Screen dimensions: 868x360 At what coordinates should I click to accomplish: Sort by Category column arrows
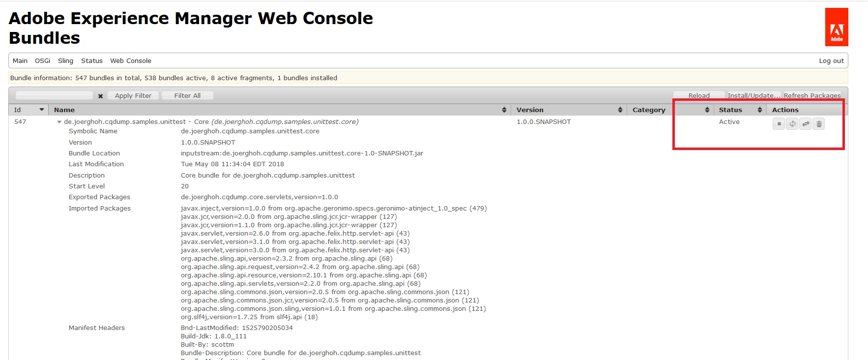[707, 110]
